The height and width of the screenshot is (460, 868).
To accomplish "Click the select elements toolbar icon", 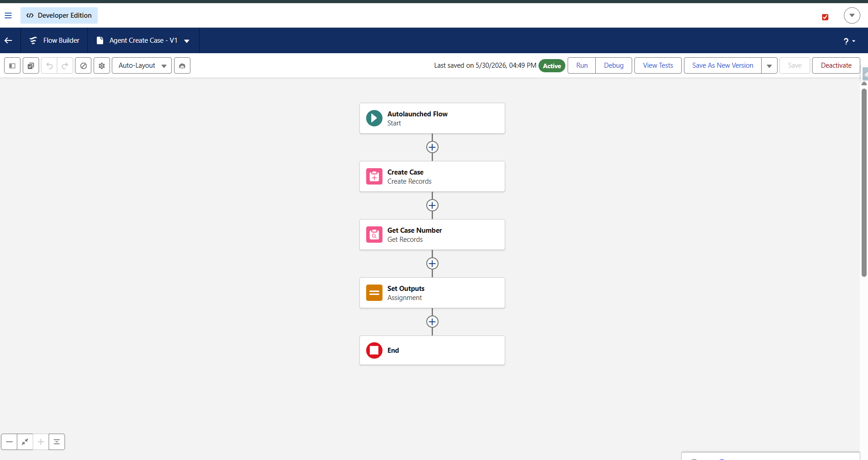I will click(x=31, y=65).
